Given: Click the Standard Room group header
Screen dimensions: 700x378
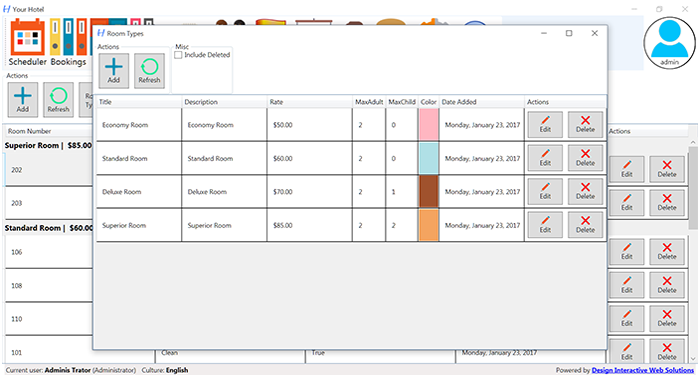Looking at the screenshot, I should click(48, 228).
